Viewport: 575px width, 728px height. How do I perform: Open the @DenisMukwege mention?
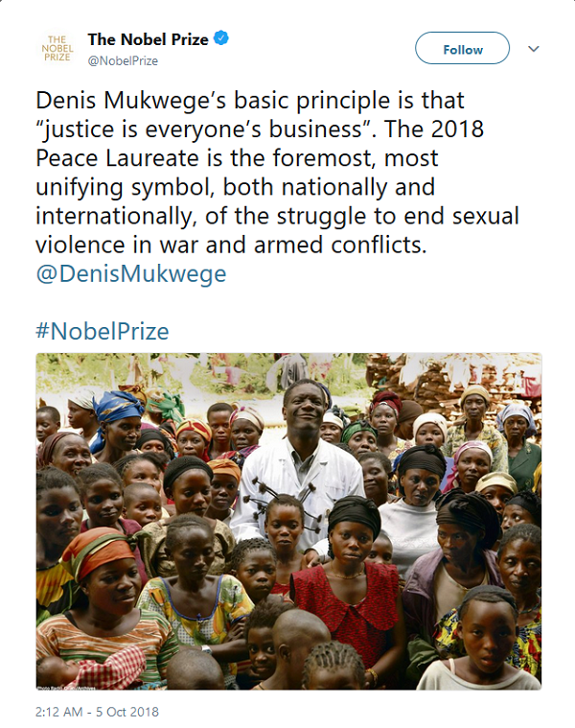click(131, 274)
